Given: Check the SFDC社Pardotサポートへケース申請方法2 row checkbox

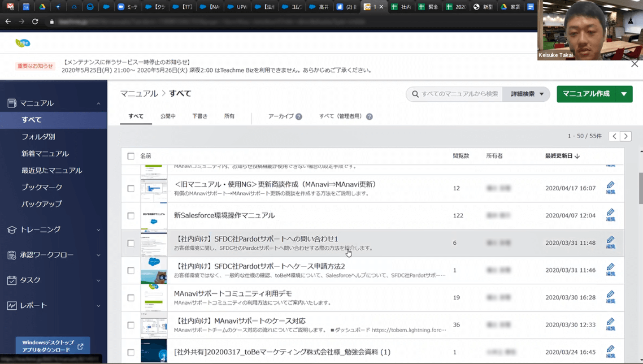Looking at the screenshot, I should [131, 271].
